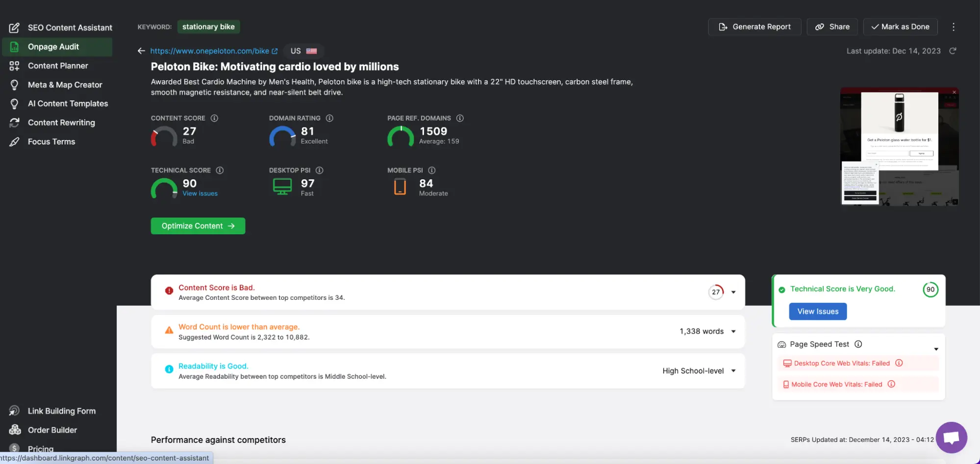Expand the Word Count row arrow

click(x=733, y=332)
